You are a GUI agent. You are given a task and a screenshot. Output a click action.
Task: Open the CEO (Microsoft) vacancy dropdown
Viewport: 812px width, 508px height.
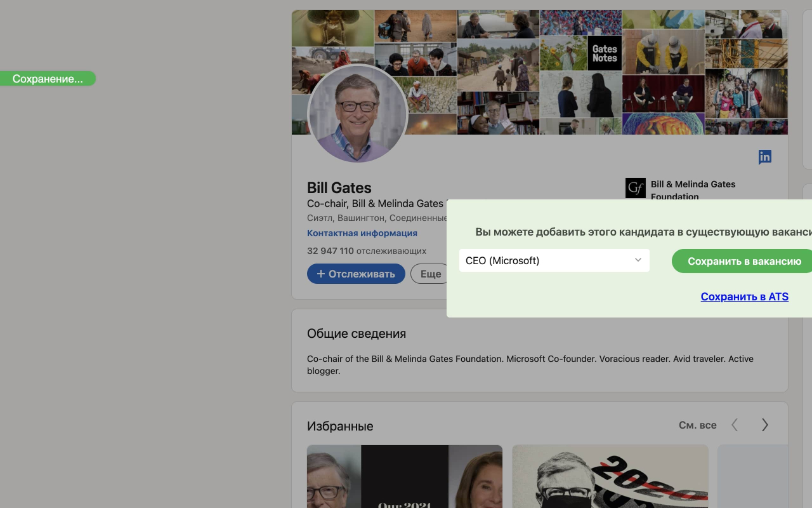(554, 260)
